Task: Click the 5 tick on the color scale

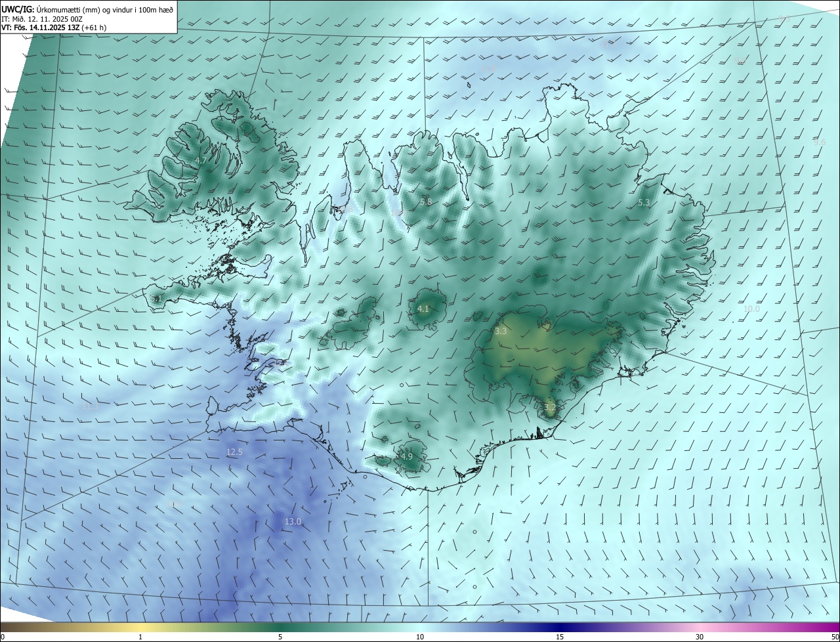Action: (280, 637)
